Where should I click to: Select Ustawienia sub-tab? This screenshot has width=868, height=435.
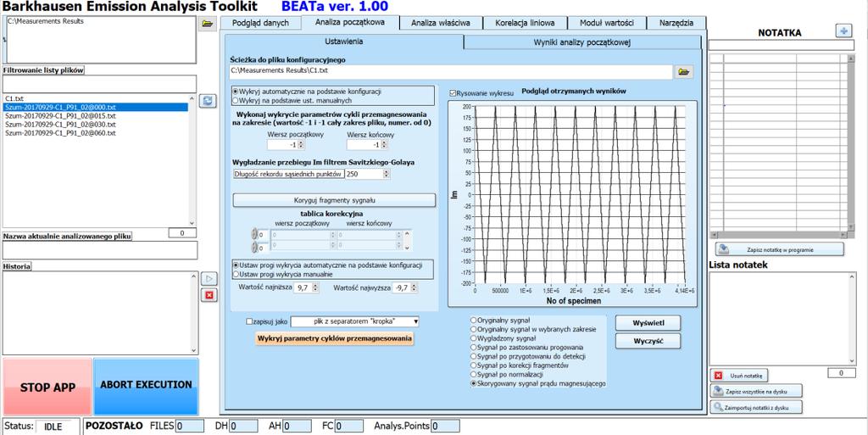pyautogui.click(x=344, y=42)
